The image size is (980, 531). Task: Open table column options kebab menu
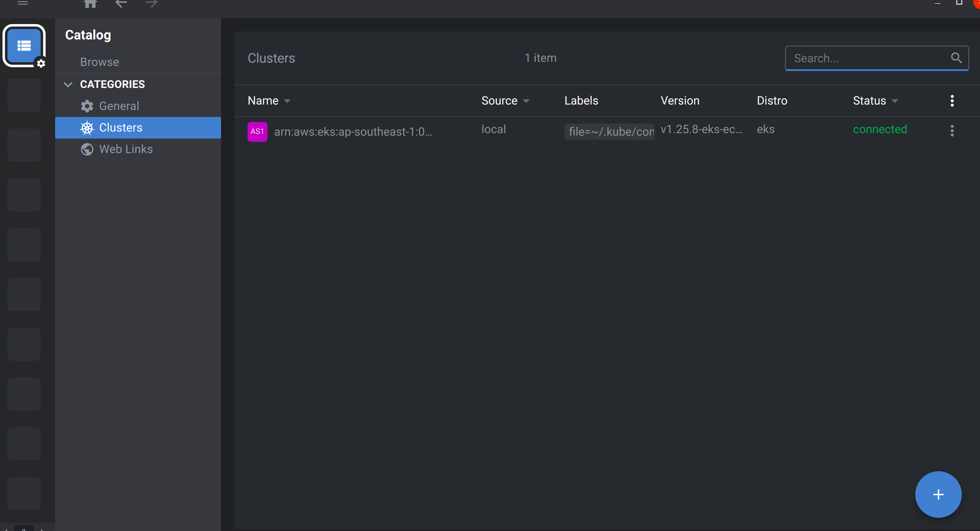click(952, 101)
